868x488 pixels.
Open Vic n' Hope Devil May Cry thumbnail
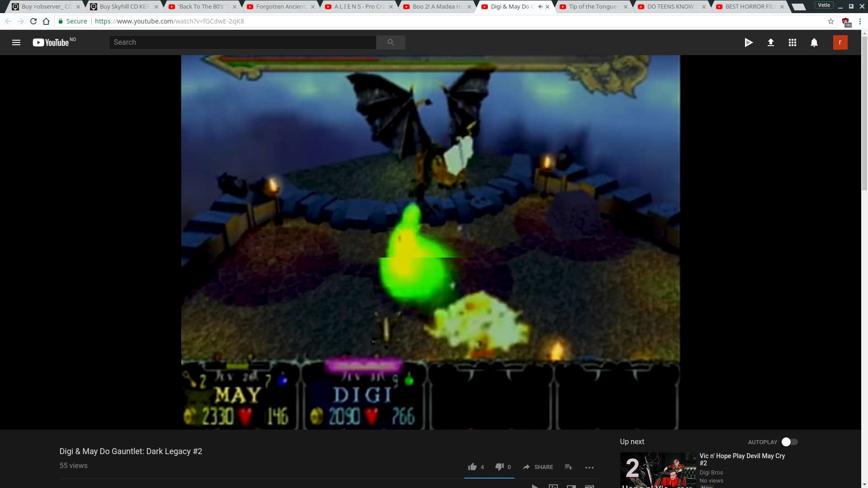pos(658,470)
